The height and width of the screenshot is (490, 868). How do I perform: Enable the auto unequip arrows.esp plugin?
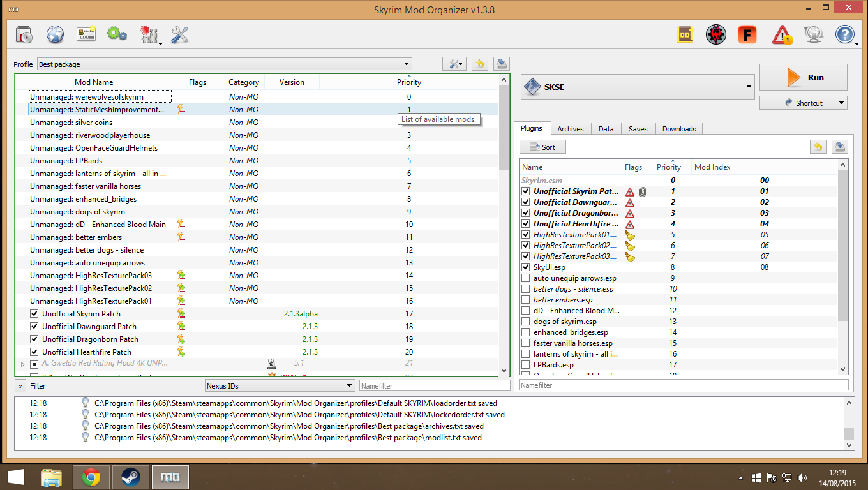tap(526, 278)
